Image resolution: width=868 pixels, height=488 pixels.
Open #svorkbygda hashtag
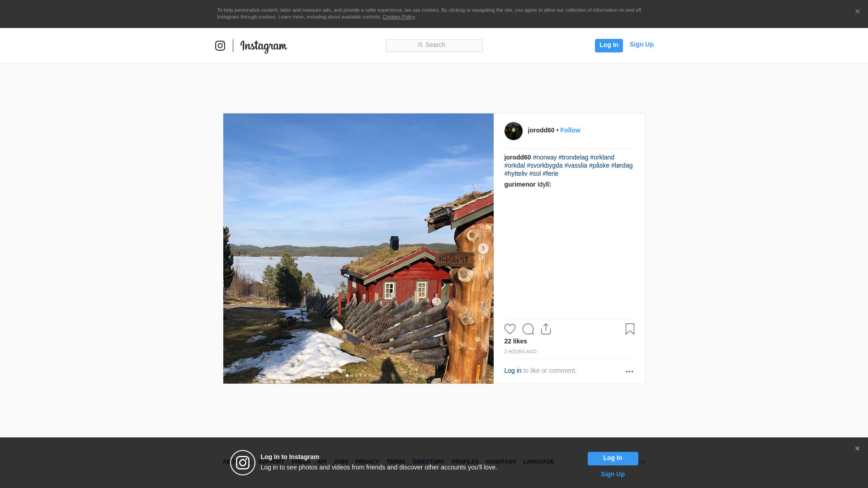click(x=544, y=165)
